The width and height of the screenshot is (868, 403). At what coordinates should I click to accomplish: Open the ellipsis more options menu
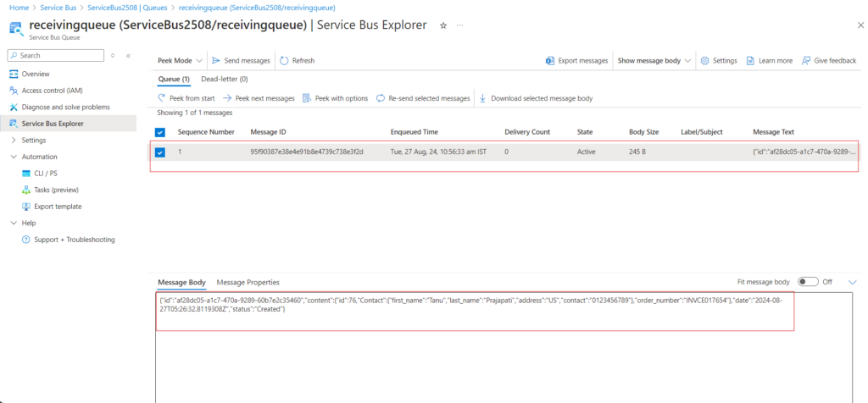(x=459, y=25)
